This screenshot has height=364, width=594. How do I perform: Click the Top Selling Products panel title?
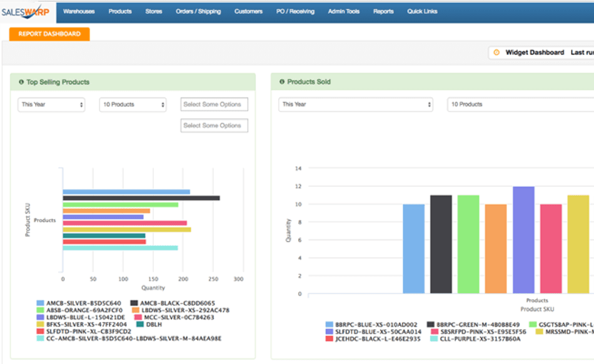click(x=58, y=82)
